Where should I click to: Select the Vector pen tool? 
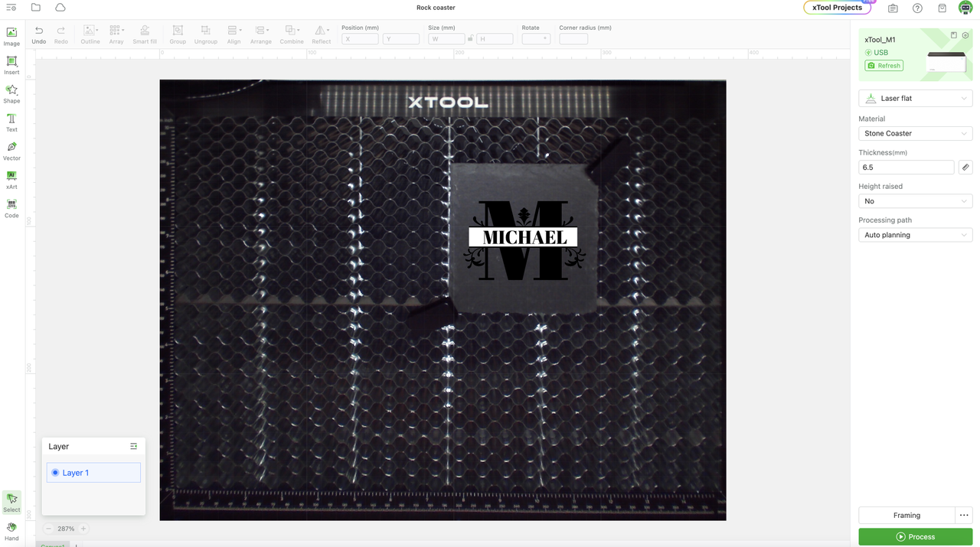tap(11, 151)
